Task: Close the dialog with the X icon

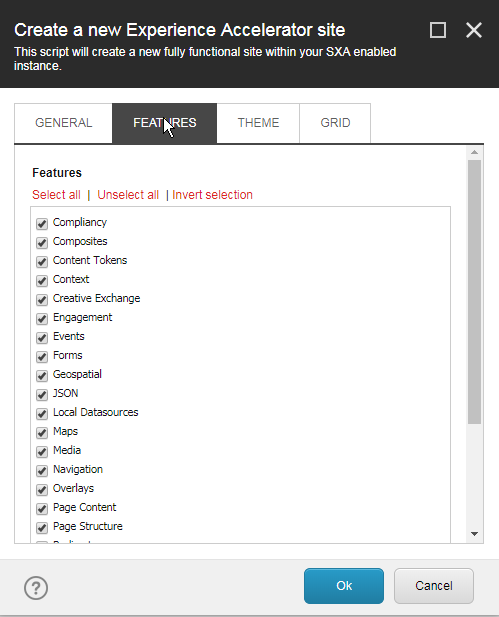Action: click(x=474, y=30)
